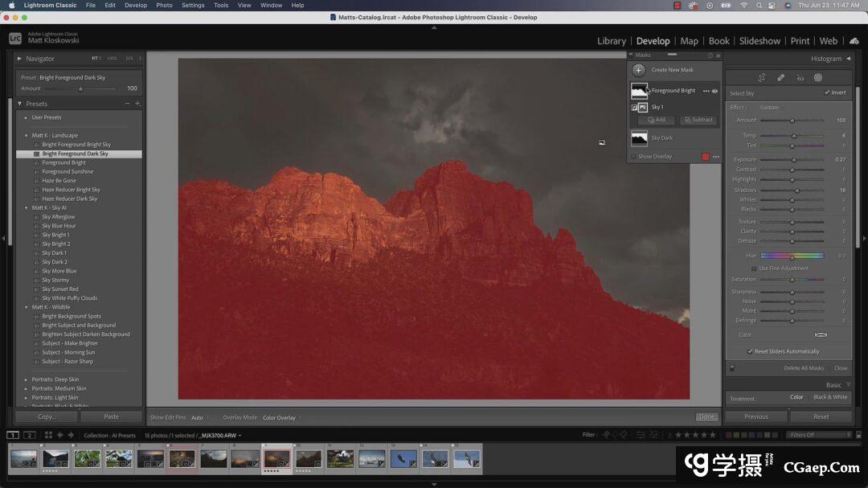Switch to the Library module

pos(611,41)
